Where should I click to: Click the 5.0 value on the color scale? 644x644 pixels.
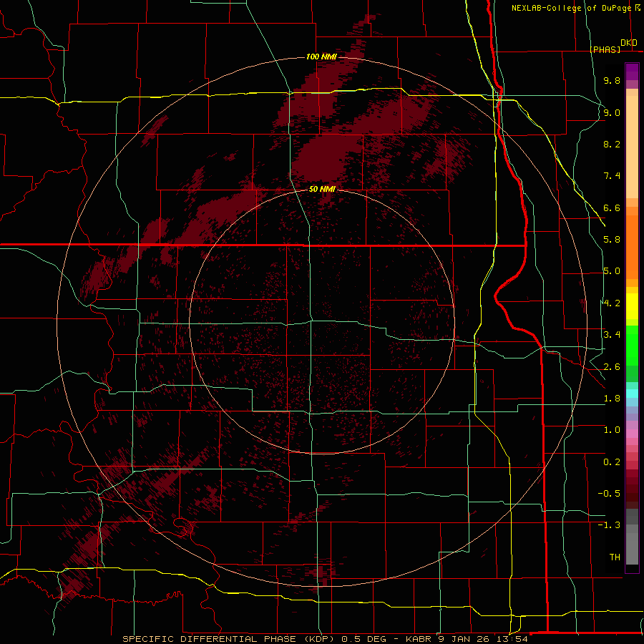click(x=612, y=271)
